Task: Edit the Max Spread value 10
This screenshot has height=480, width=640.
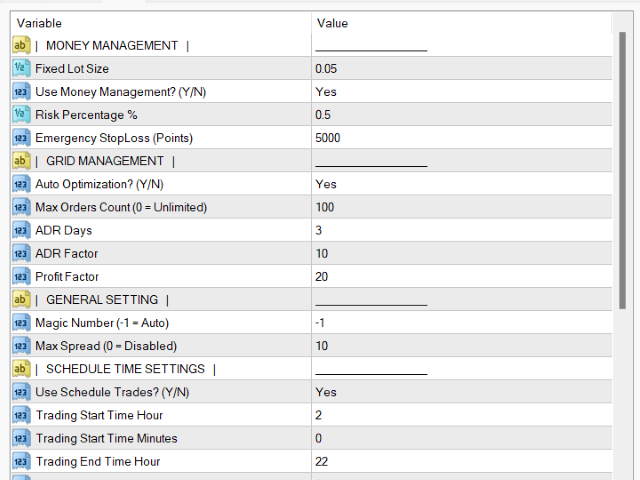Action: 462,346
